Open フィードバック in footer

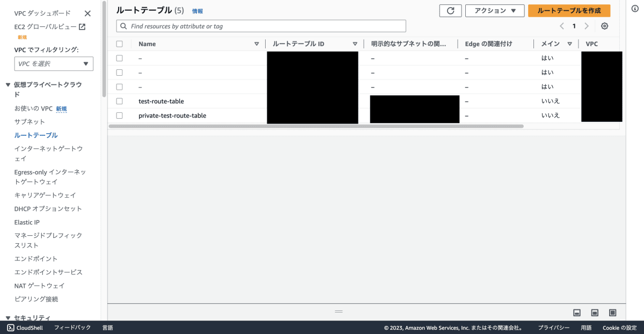[72, 328]
